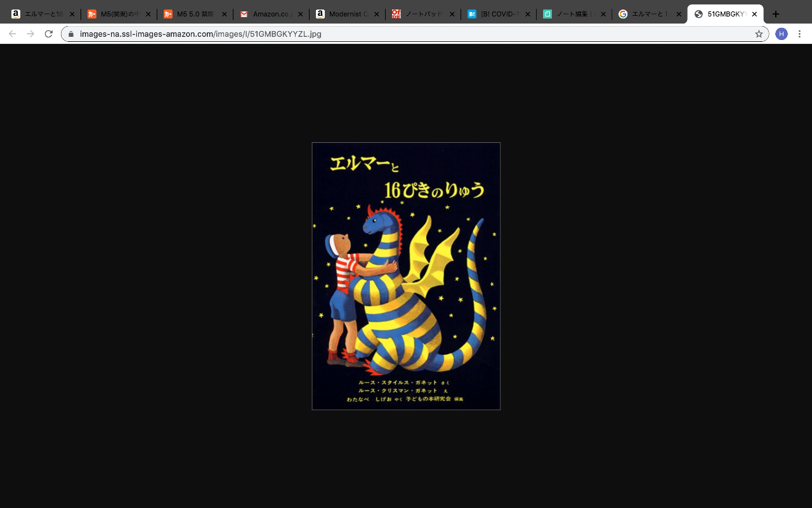Open a new tab with the plus button
812x508 pixels.
tap(775, 14)
